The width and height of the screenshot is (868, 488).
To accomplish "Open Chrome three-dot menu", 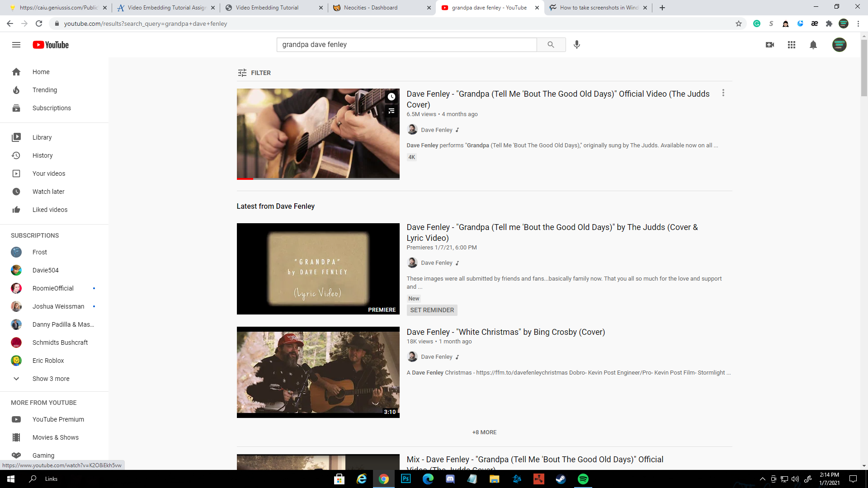I will click(x=858, y=23).
